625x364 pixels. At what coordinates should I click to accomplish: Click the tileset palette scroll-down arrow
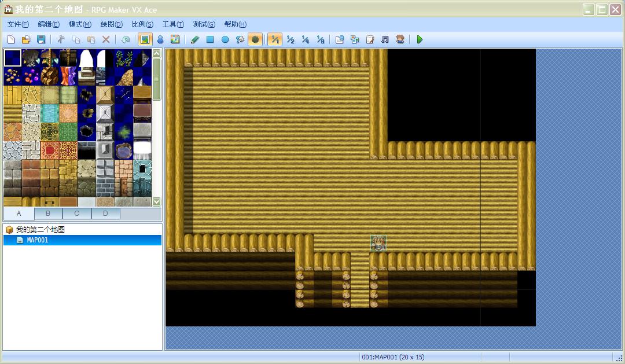coord(157,202)
